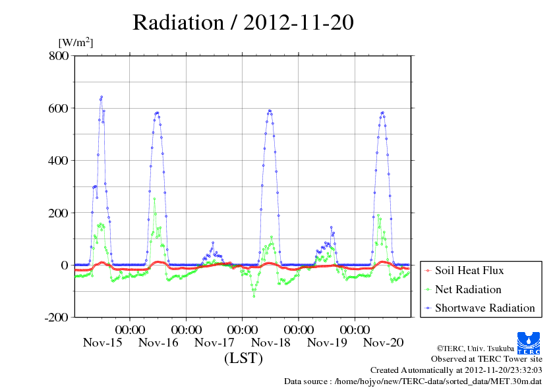Click the TERC logo icon
Image resolution: width=555 pixels, height=392 pixels.
coord(529,343)
